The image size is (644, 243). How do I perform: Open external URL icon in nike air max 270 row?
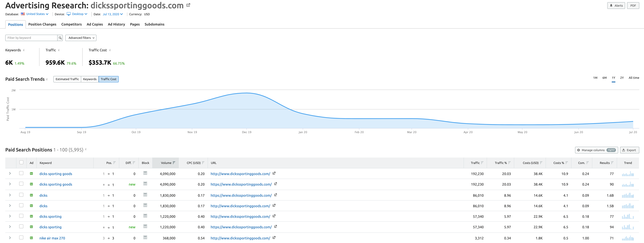click(274, 237)
